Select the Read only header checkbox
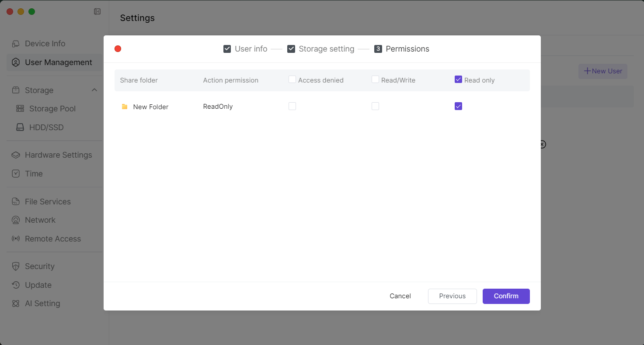The image size is (644, 345). point(458,79)
